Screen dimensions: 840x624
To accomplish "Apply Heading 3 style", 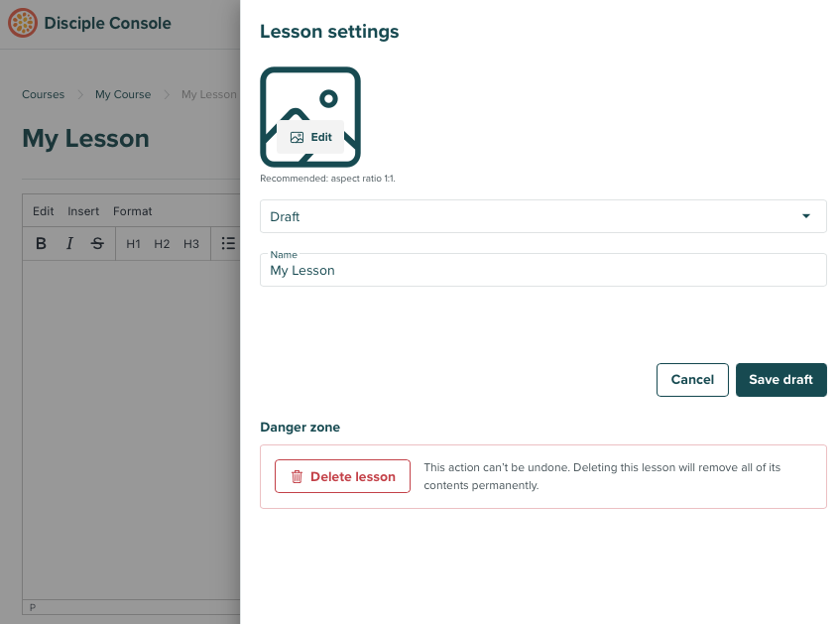I will pyautogui.click(x=191, y=244).
